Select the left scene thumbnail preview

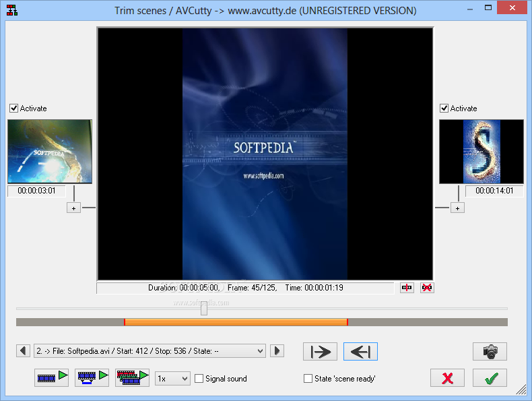(50, 152)
